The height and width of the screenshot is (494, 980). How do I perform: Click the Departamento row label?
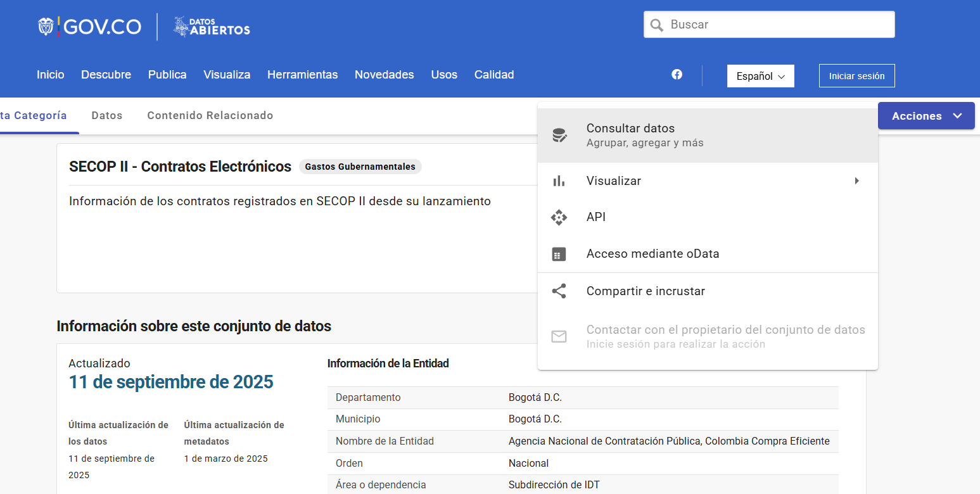coord(368,398)
